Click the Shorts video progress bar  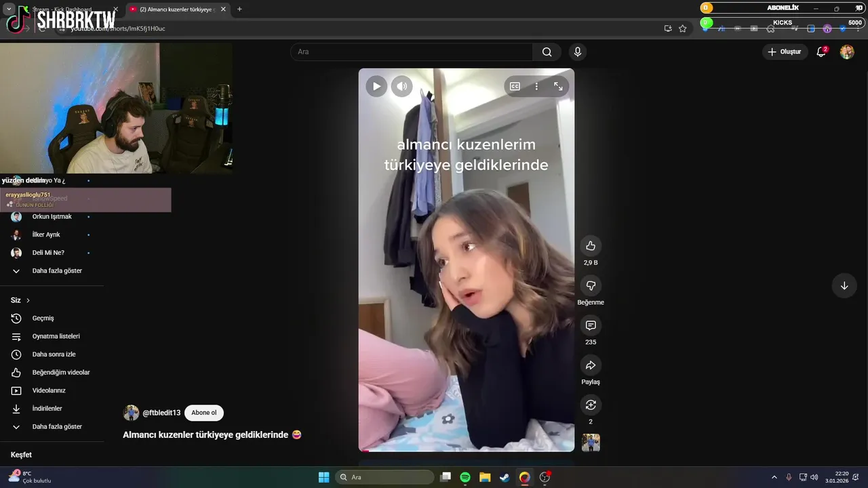(467, 450)
